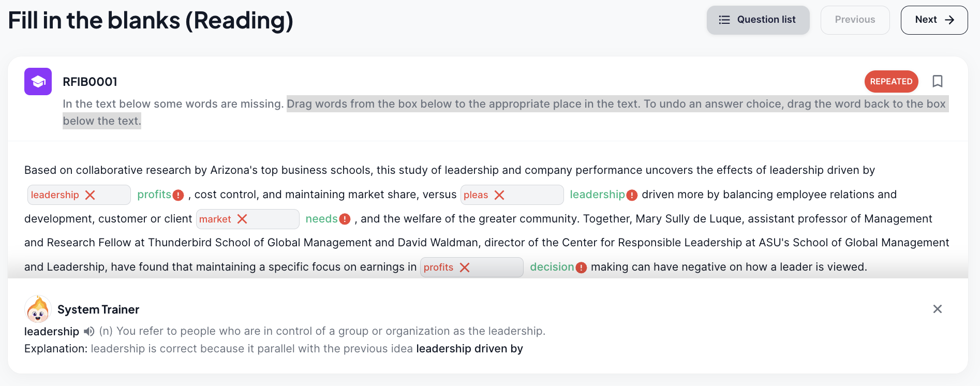Image resolution: width=980 pixels, height=386 pixels.
Task: Click the red X beside wrong answer 'pleas'
Action: 499,195
